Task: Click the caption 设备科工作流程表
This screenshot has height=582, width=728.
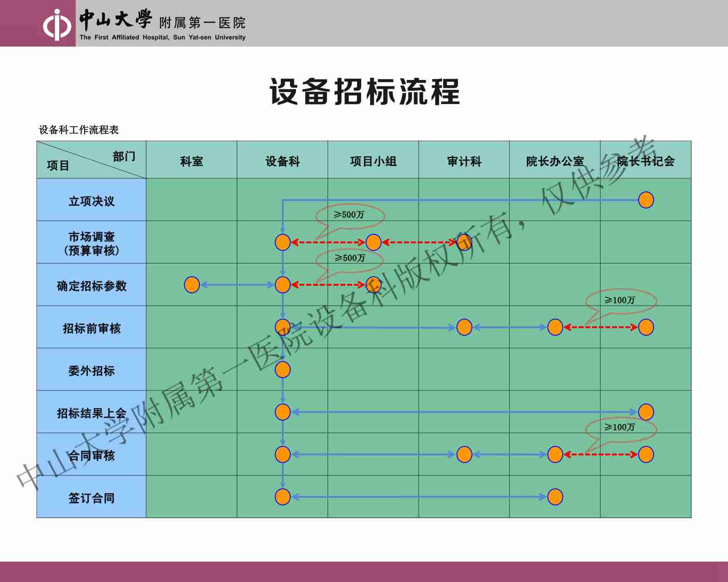Action: click(x=79, y=130)
